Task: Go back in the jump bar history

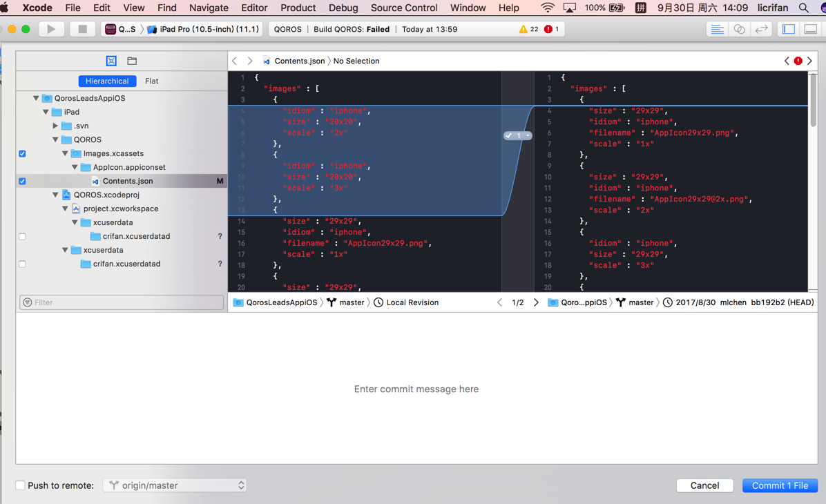Action: (235, 61)
